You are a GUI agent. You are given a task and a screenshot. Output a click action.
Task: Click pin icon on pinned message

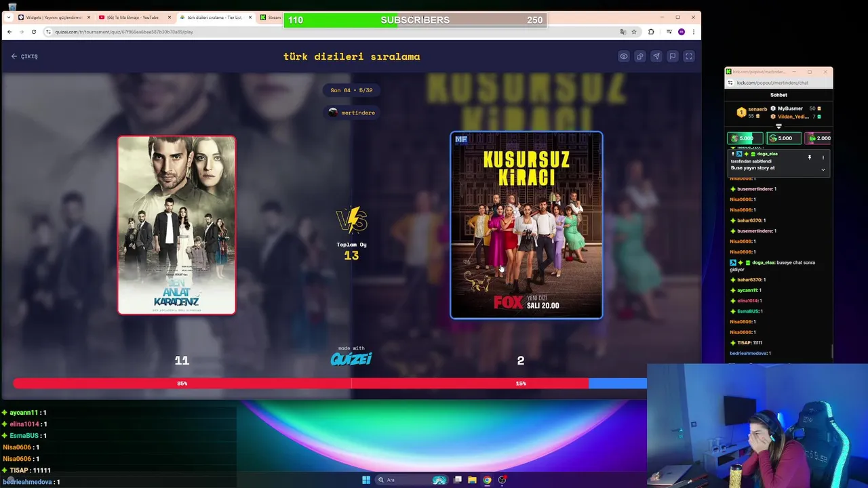click(x=809, y=157)
